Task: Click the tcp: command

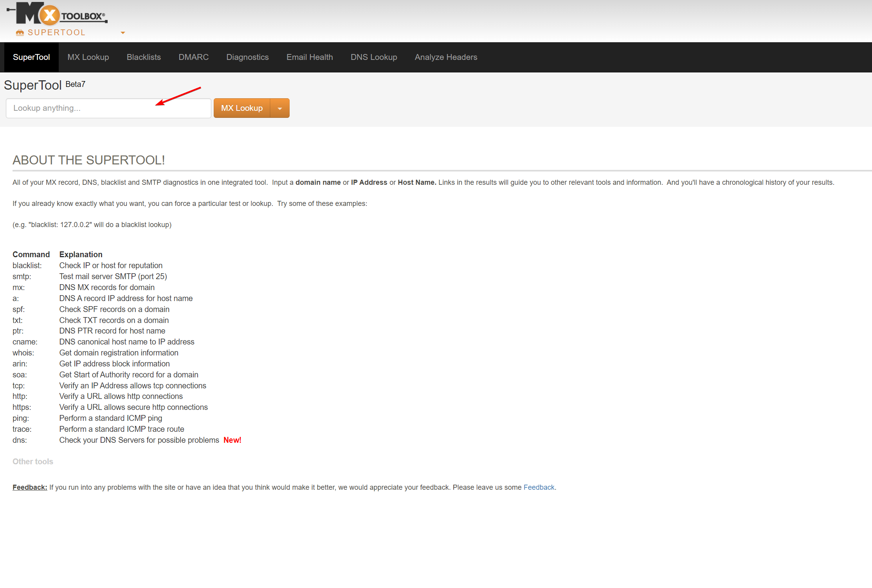Action: click(19, 386)
